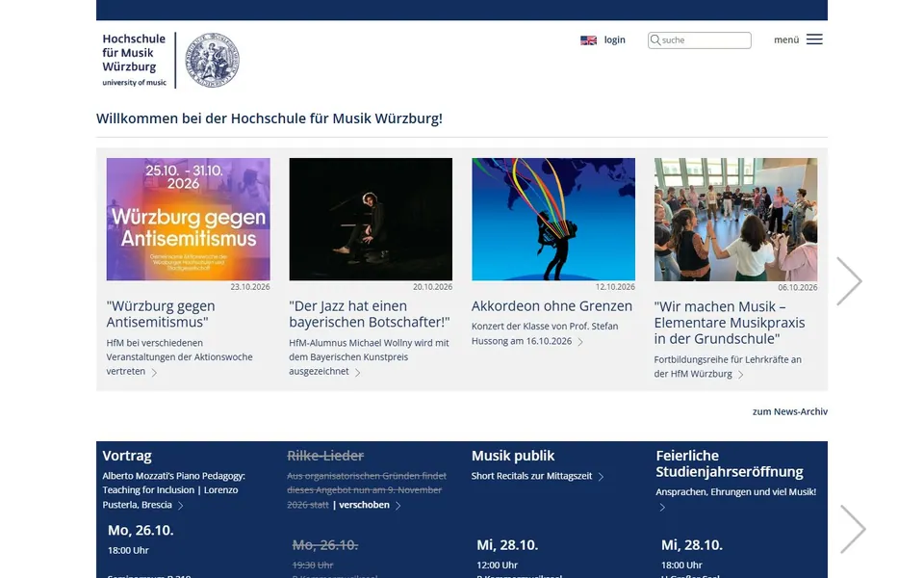This screenshot has height=578, width=924.
Task: Open "Wir machen Musik" Grundschule headline
Action: click(730, 323)
